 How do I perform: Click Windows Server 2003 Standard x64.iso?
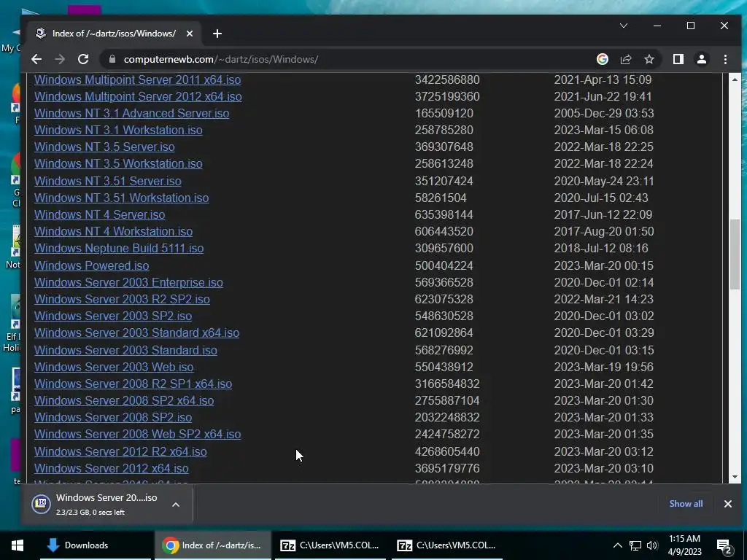click(x=136, y=332)
